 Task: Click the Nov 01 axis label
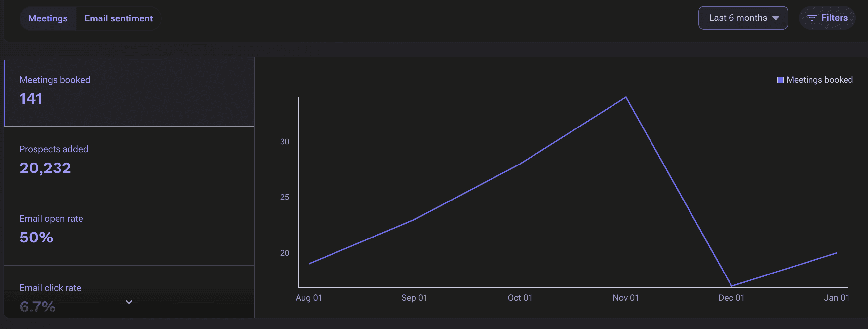tap(626, 298)
